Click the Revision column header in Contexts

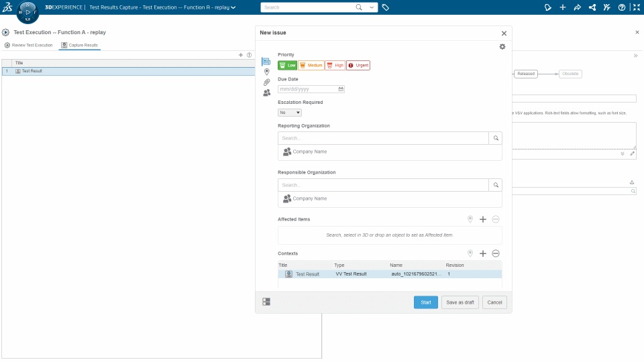pos(455,265)
